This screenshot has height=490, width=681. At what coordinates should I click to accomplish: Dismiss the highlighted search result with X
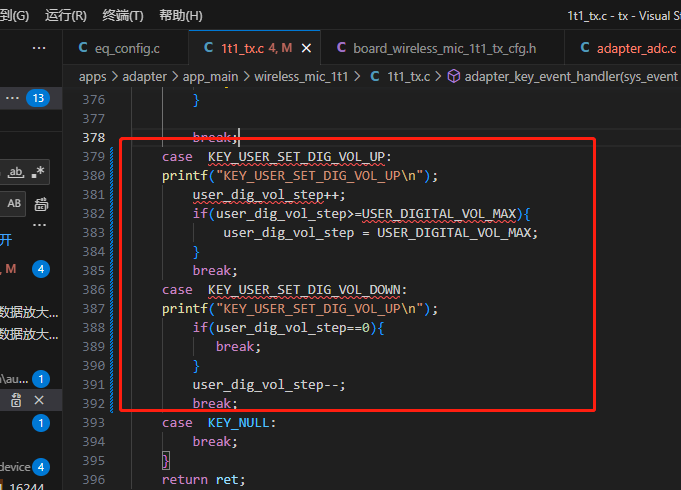pyautogui.click(x=39, y=400)
